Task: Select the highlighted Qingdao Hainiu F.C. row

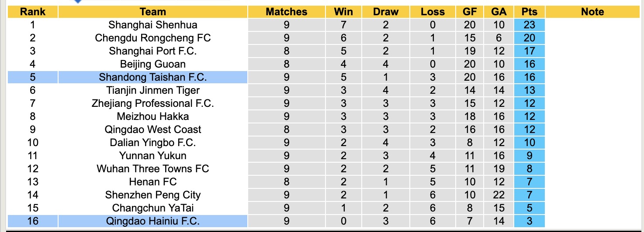Action: tap(153, 221)
